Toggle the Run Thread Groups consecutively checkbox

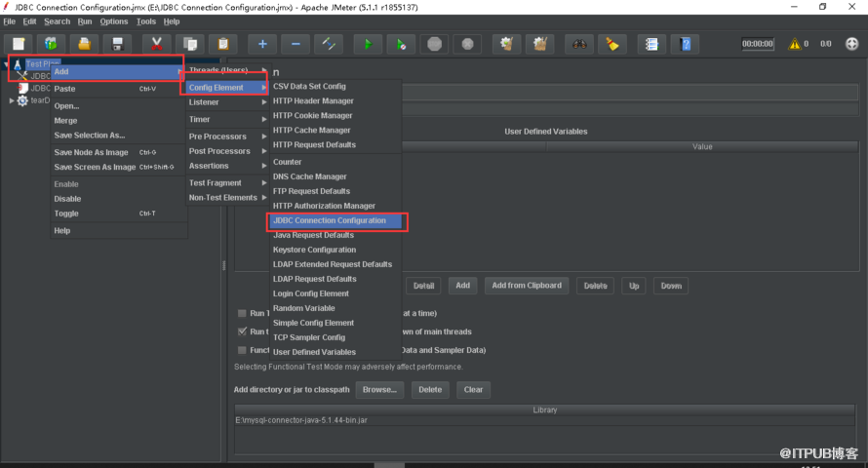click(x=242, y=314)
